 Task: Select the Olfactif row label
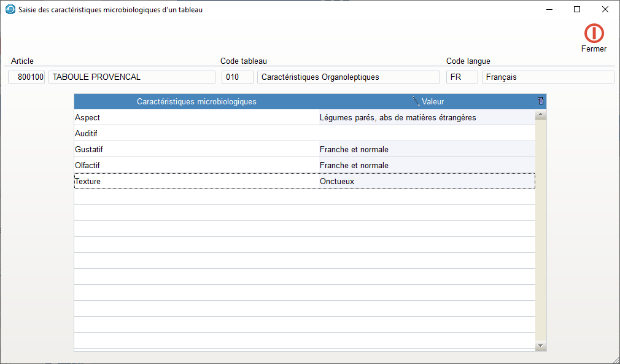coord(87,165)
